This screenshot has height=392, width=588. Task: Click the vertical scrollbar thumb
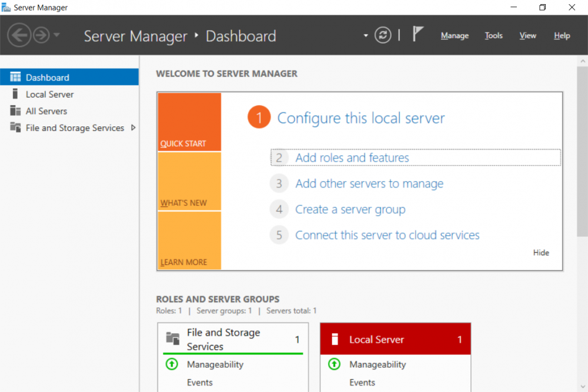point(582,152)
